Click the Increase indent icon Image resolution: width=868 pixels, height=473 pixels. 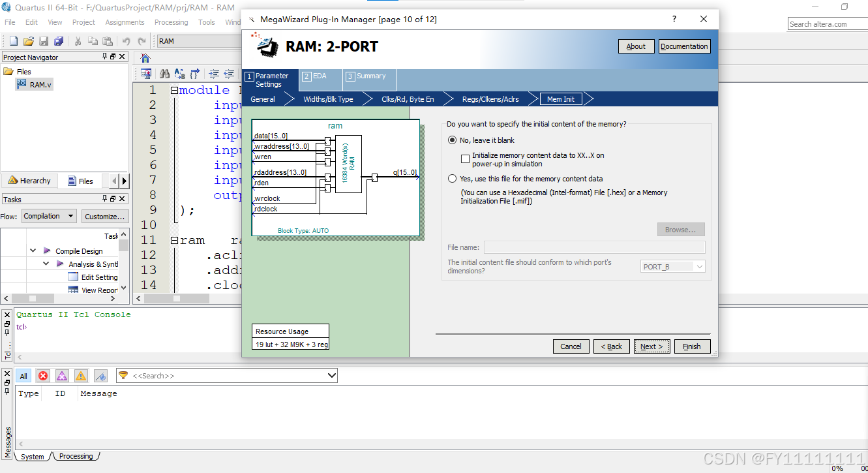213,74
